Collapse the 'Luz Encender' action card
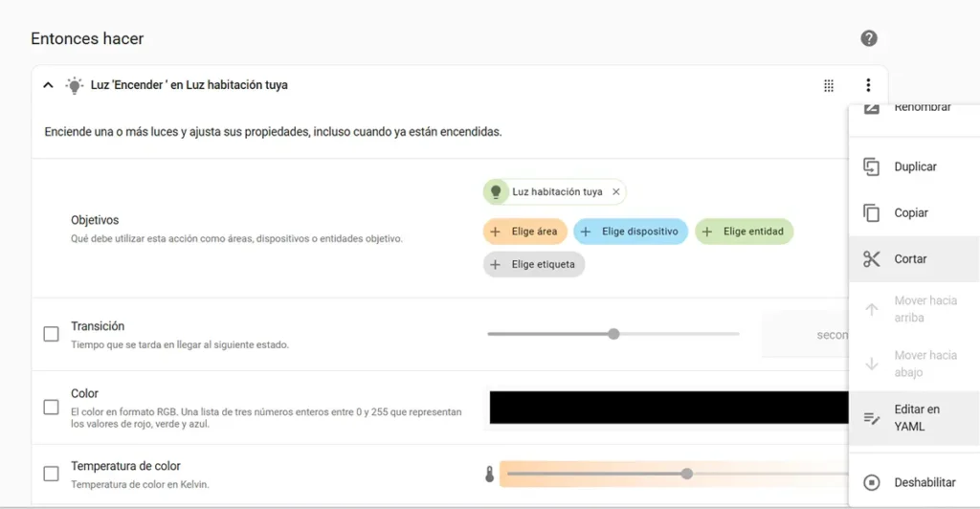Screen dimensions: 980x509 click(x=48, y=85)
